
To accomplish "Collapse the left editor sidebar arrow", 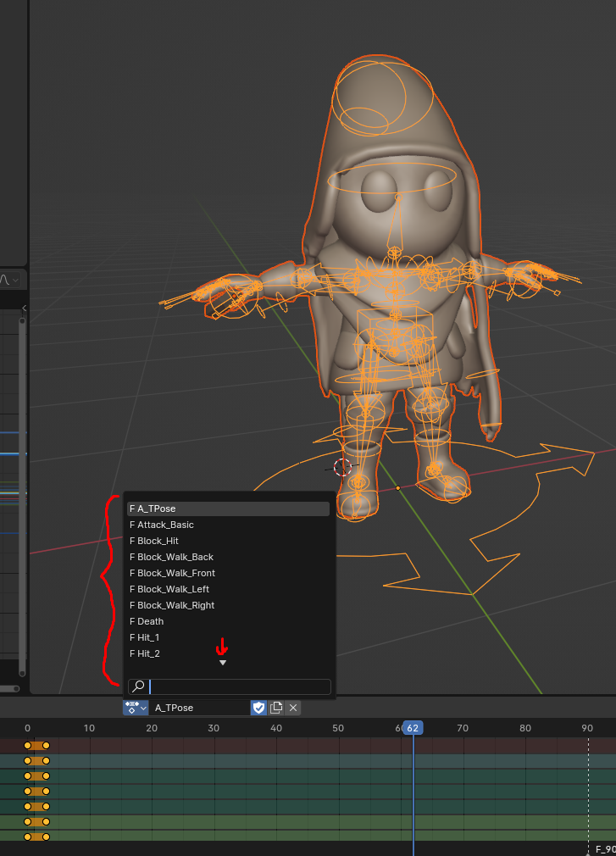I will point(24,308).
